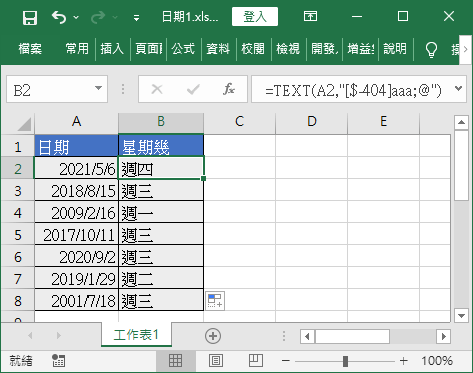Click the zoom slider handle
473x373 pixels.
point(345,361)
